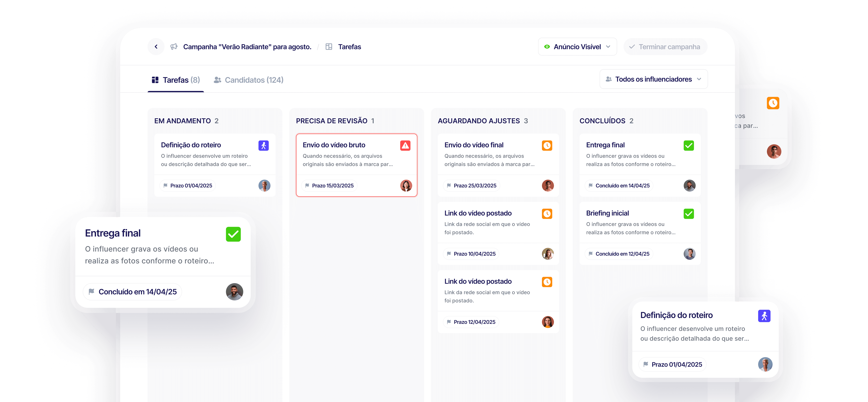The image size is (868, 402).
Task: Click the purple walking icon on Definição do roteiro
Action: pyautogui.click(x=264, y=145)
